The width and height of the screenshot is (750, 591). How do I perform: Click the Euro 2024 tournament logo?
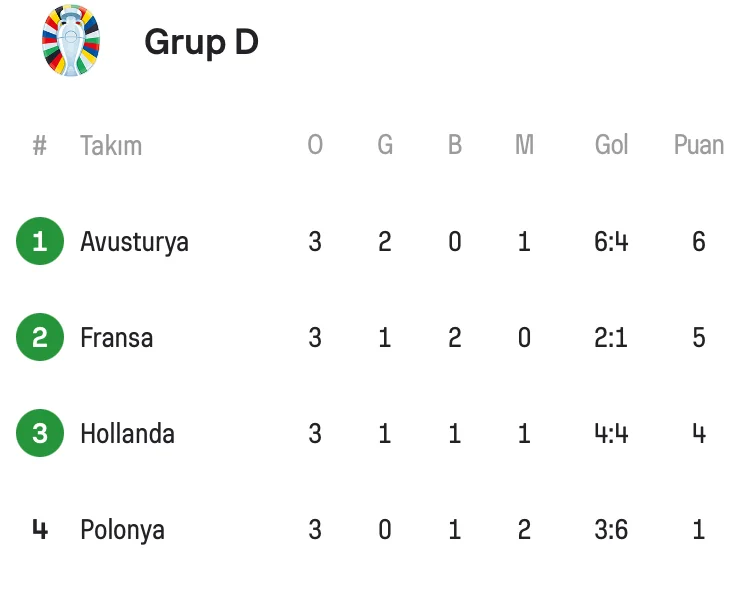[x=70, y=41]
